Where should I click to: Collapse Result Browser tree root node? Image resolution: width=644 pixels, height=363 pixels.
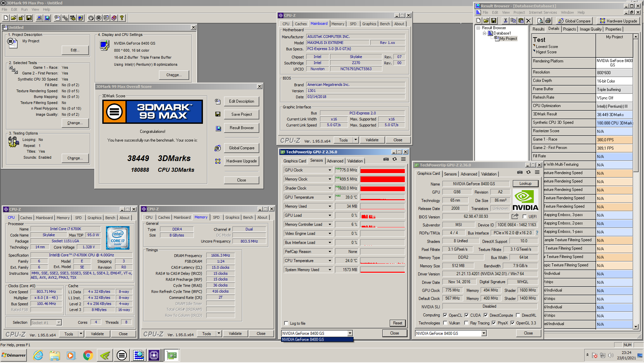[x=478, y=28]
